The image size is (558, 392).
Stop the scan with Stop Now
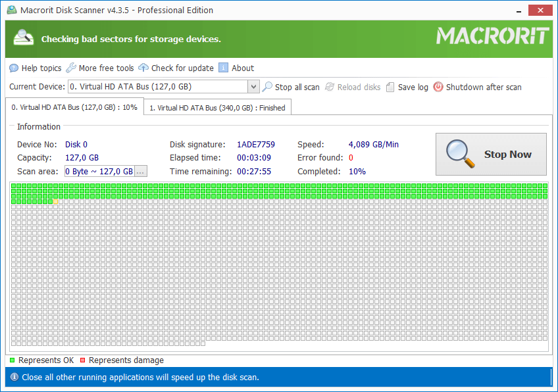tap(491, 154)
